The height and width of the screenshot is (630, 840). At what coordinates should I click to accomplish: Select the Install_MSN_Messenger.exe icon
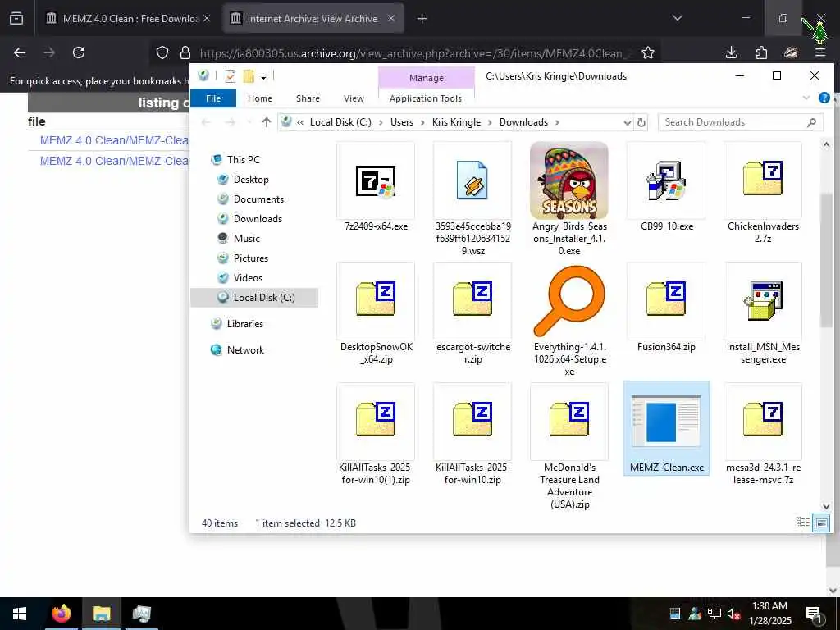pos(763,300)
